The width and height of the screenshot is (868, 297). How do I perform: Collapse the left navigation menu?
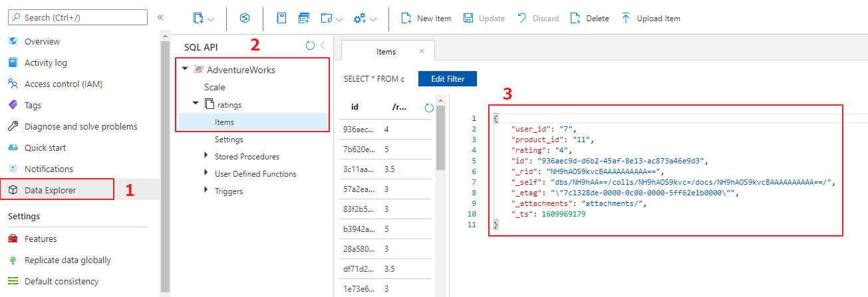pos(160,17)
